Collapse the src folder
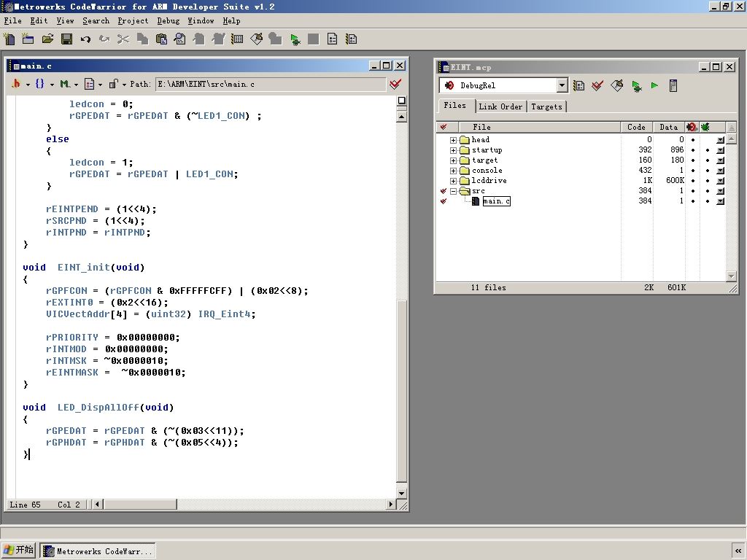 point(454,191)
